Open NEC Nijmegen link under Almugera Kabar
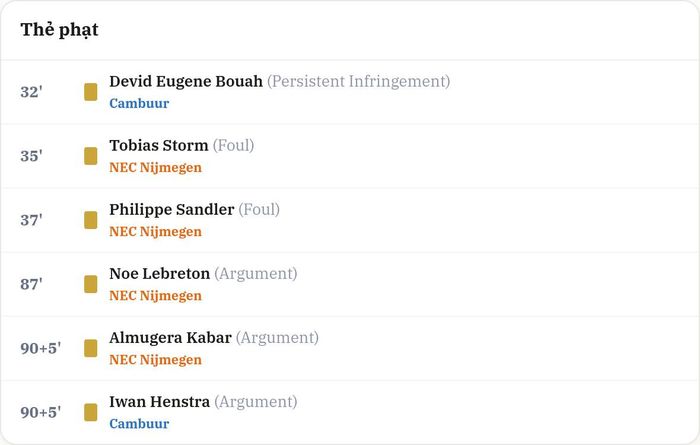700x445 pixels. [155, 360]
